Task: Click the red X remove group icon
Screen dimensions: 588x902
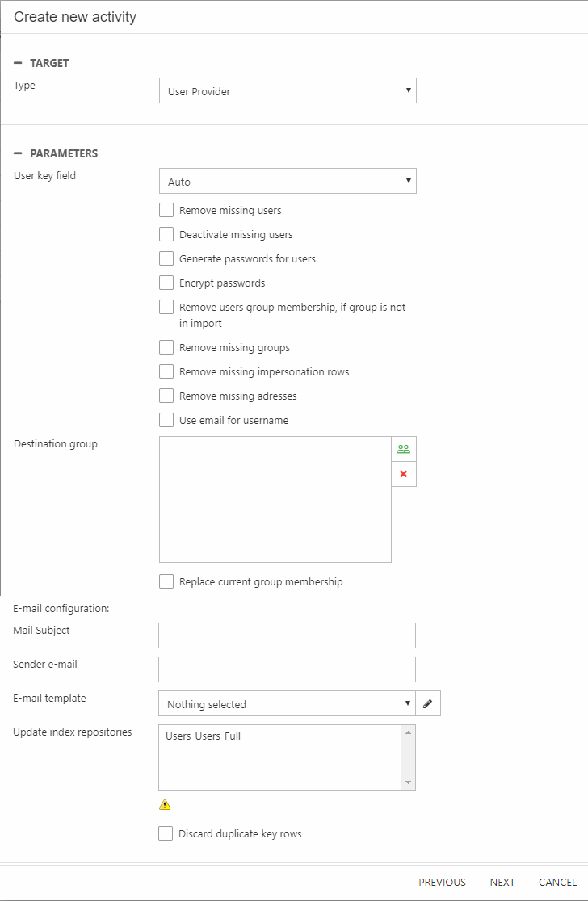Action: 404,474
